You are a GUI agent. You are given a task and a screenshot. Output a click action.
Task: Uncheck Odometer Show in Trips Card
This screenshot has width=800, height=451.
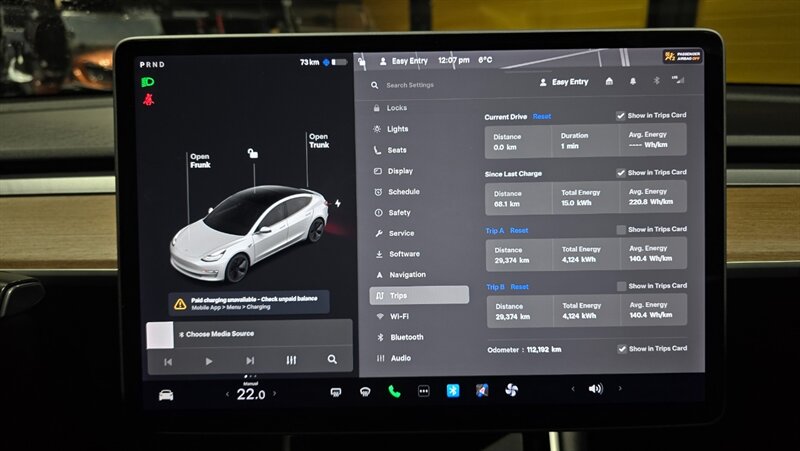(621, 349)
